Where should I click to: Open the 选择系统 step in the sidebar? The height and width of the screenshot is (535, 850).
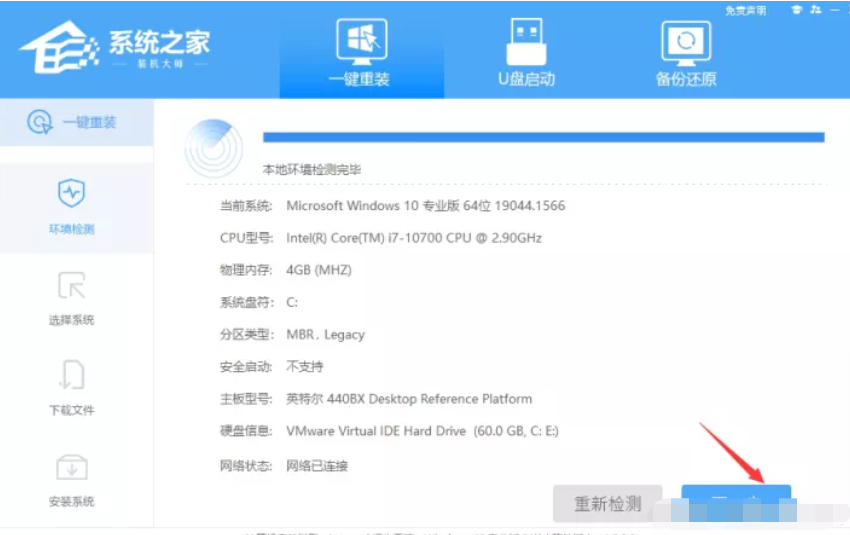click(x=72, y=299)
